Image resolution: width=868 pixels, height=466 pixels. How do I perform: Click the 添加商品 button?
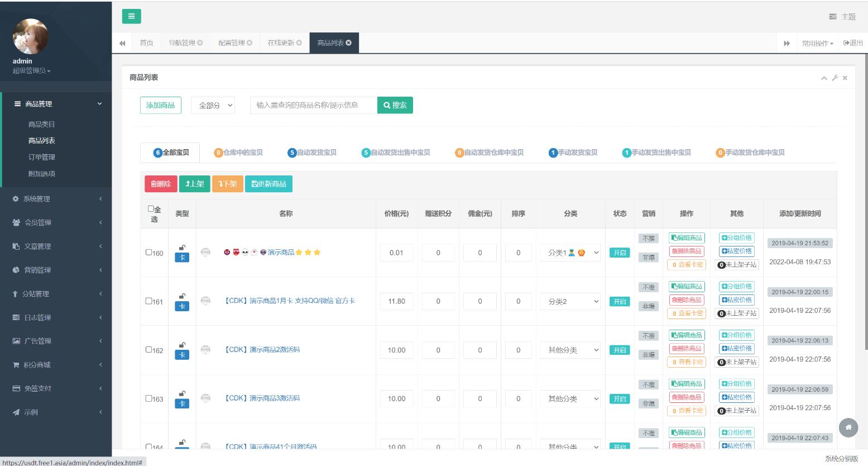click(160, 105)
